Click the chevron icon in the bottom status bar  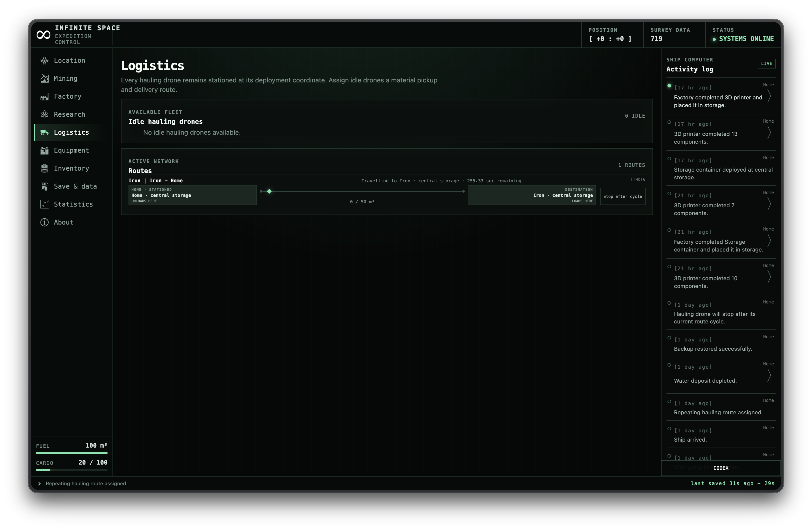(x=39, y=483)
